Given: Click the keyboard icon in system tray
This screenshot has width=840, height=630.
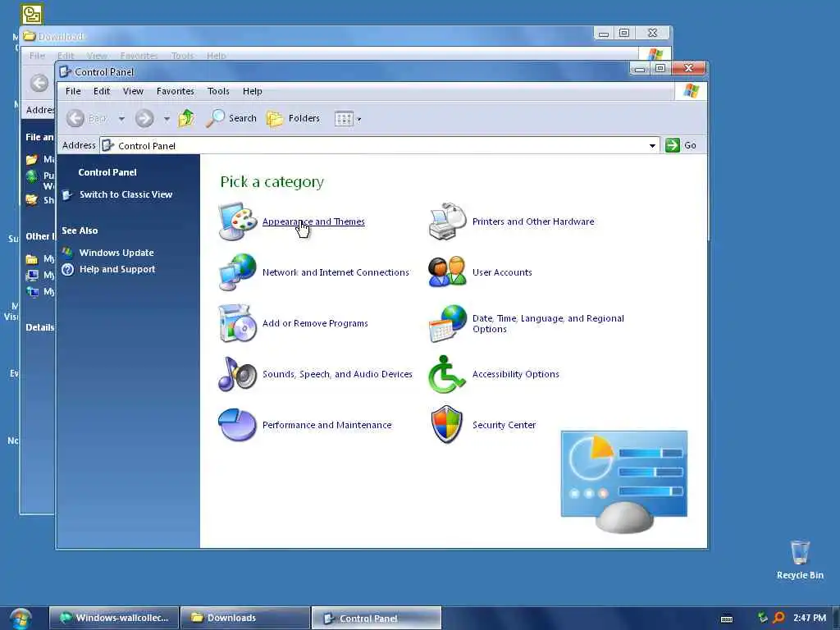Looking at the screenshot, I should [x=727, y=619].
